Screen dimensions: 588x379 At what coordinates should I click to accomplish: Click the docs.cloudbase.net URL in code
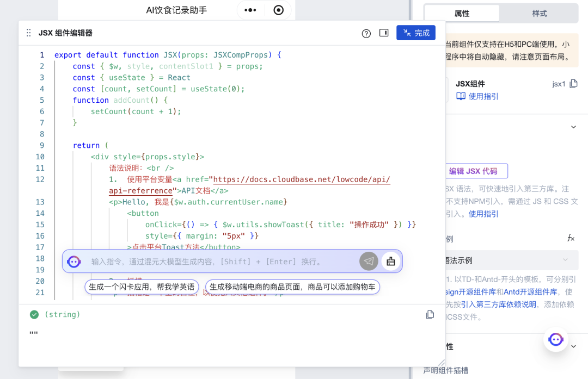(302, 179)
